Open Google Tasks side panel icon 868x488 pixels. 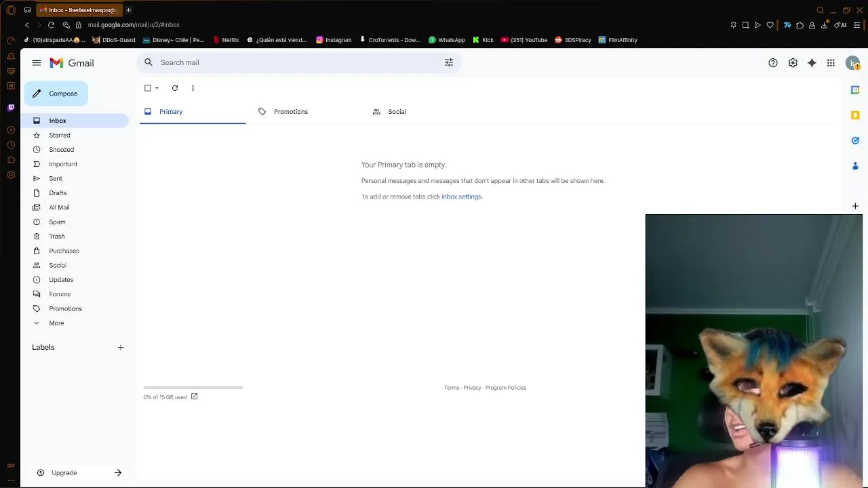tap(855, 140)
